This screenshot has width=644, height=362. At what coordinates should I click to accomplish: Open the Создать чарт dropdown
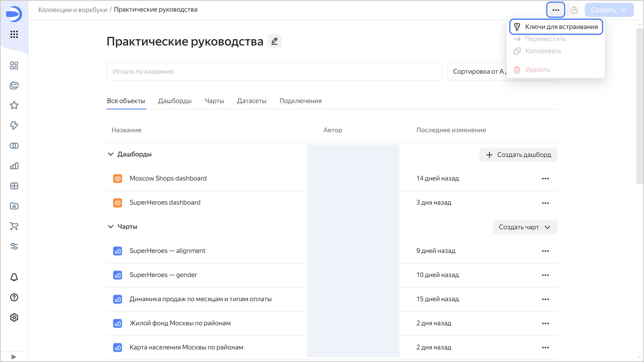pyautogui.click(x=525, y=227)
